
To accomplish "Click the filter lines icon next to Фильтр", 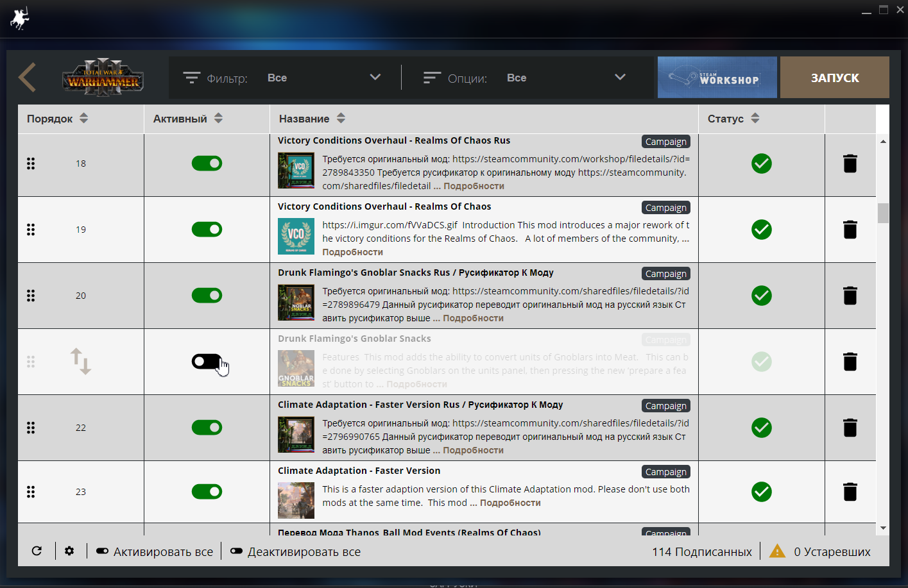I will pos(191,78).
